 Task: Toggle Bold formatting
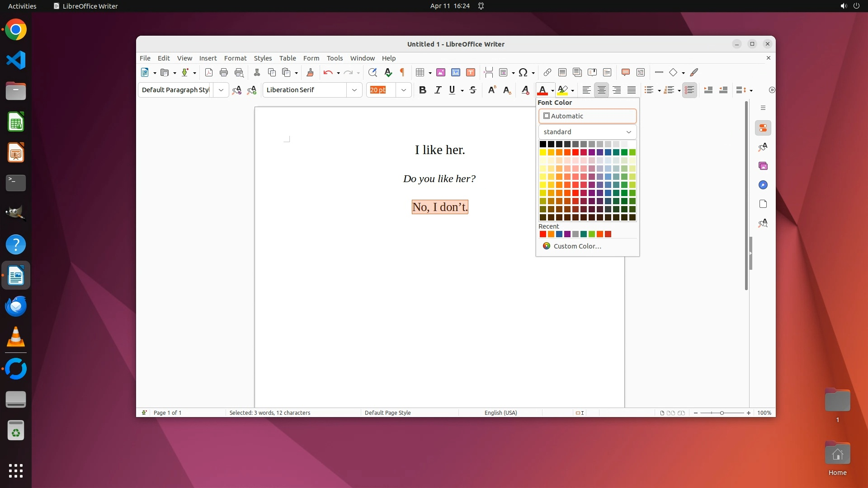pos(422,90)
